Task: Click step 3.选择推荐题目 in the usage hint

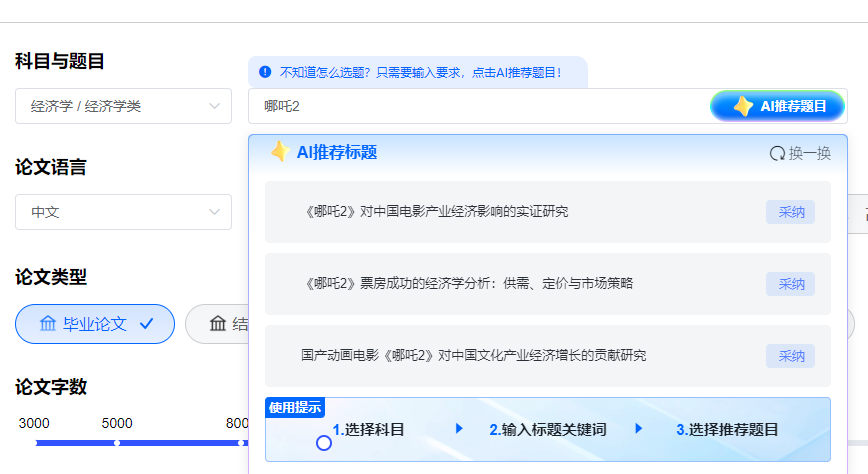Action: point(727,430)
